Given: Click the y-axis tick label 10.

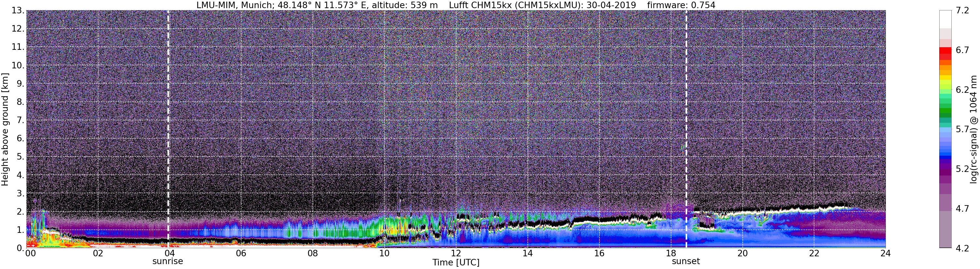Looking at the screenshot, I should pos(18,65).
